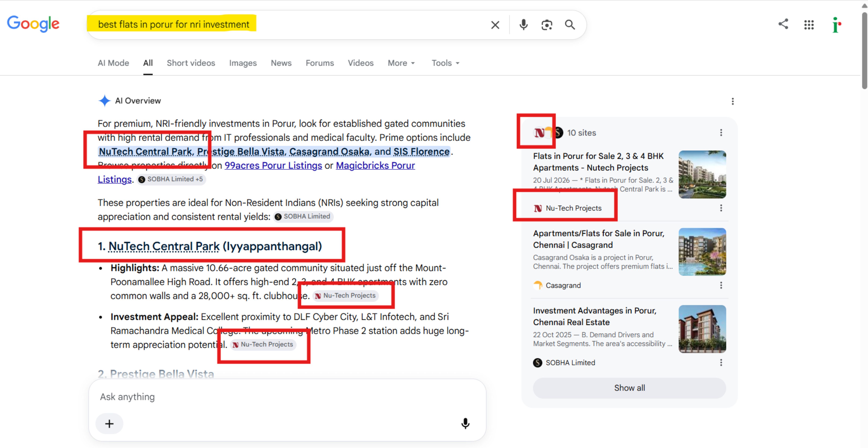Open the News tab
The image size is (868, 448).
281,63
